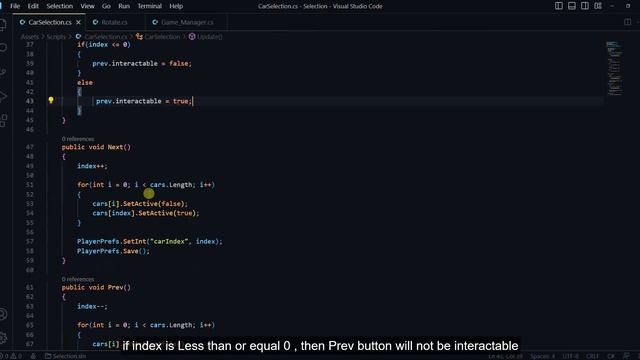The width and height of the screenshot is (640, 360).
Task: Toggle the bottom panel layout icon
Action: (572, 6)
